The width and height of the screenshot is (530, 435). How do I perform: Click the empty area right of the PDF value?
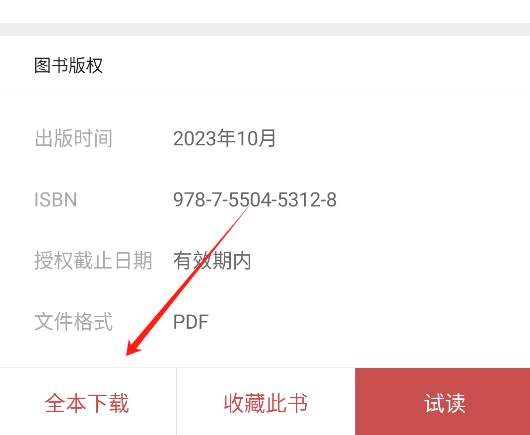[x=368, y=322]
